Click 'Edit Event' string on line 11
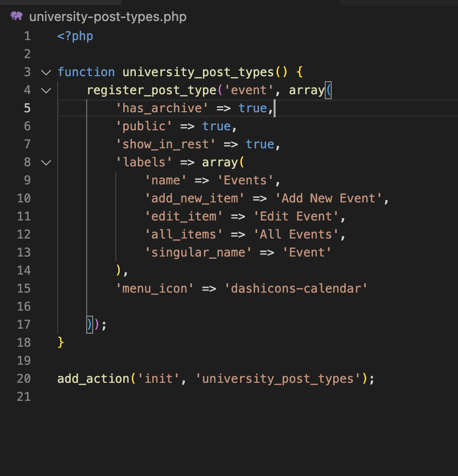This screenshot has height=476, width=458. pyautogui.click(x=296, y=217)
